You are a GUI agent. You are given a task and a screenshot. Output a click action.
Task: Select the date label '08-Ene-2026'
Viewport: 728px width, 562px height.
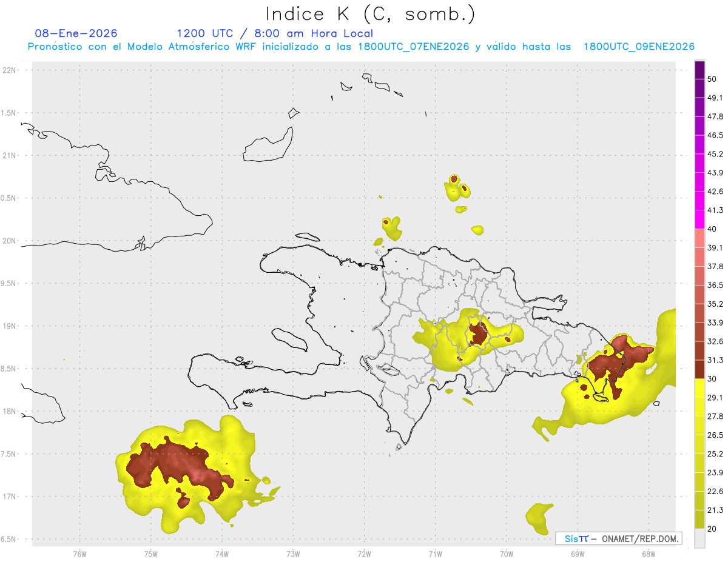(76, 33)
